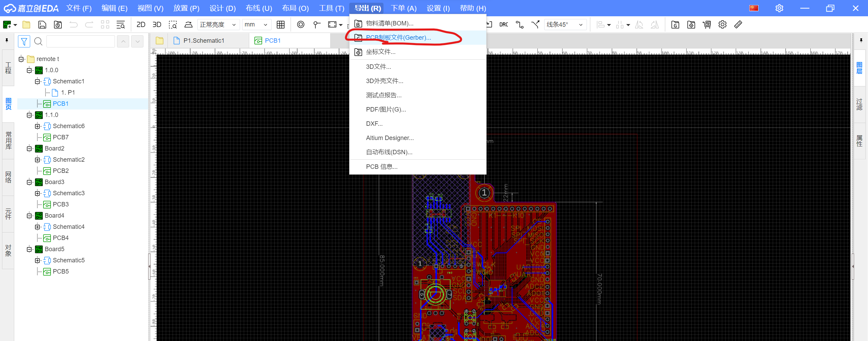Open the ruler measure tool
This screenshot has width=868, height=341.
coord(738,25)
